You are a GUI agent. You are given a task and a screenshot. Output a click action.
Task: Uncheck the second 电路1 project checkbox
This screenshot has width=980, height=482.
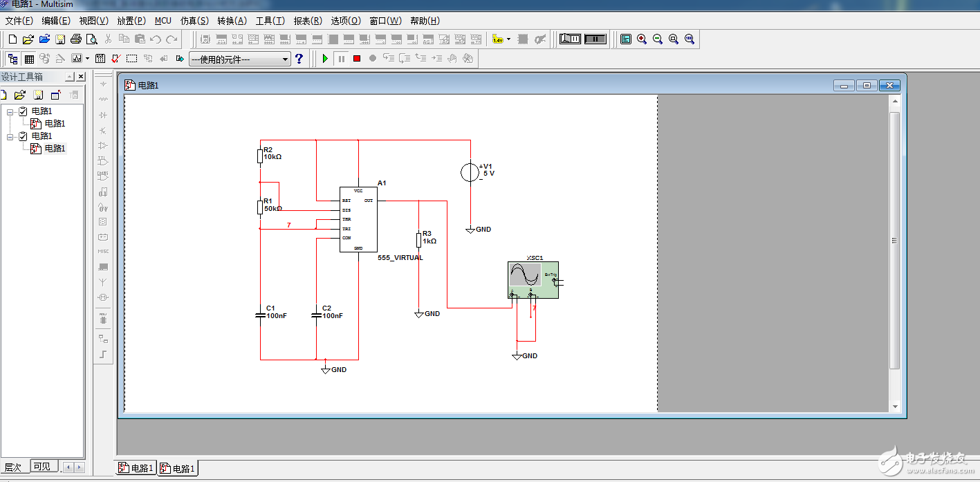click(23, 136)
